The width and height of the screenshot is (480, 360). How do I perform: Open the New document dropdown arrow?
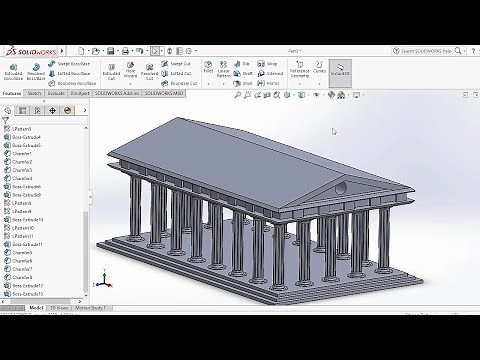pos(88,51)
